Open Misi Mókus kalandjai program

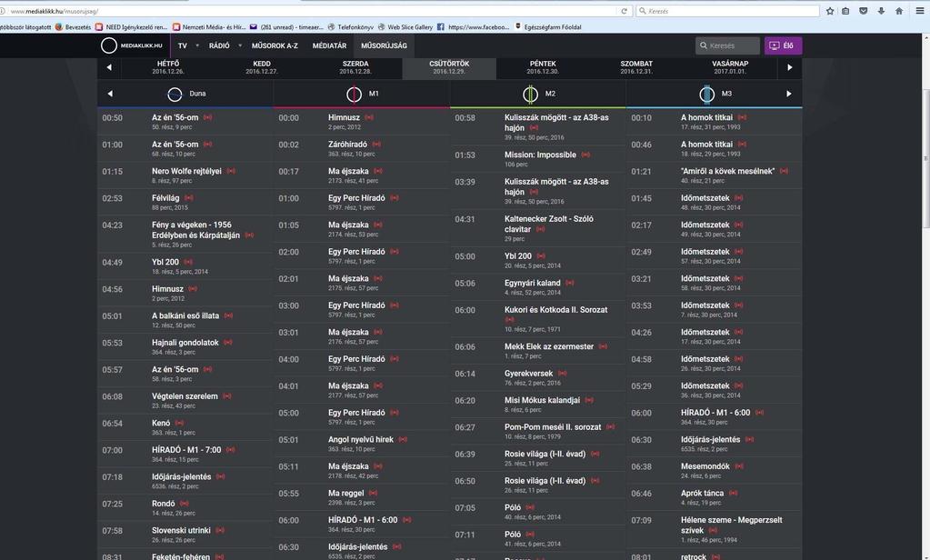tap(542, 400)
